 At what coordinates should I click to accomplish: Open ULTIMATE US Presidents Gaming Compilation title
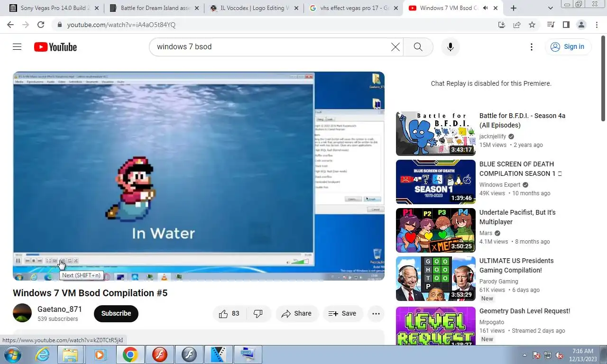point(516,265)
